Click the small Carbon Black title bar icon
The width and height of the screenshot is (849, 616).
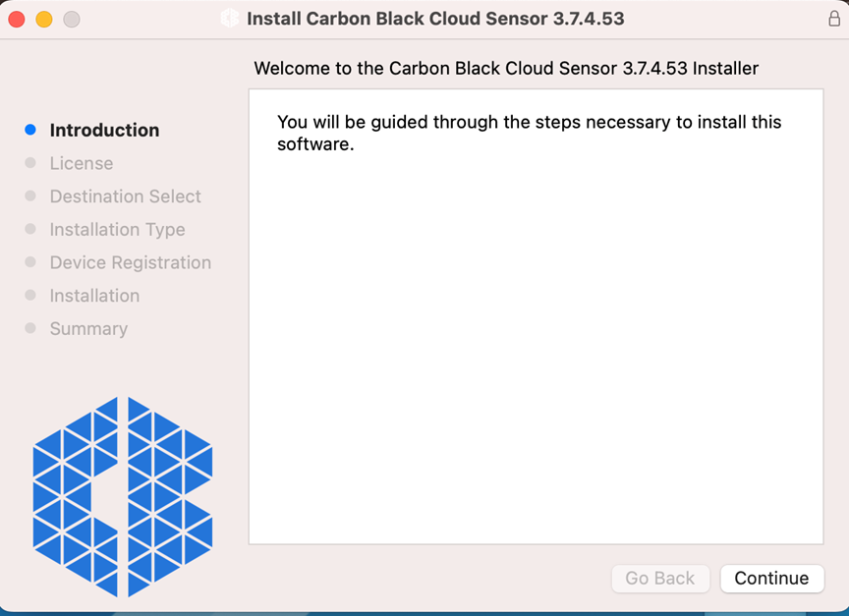tap(230, 19)
